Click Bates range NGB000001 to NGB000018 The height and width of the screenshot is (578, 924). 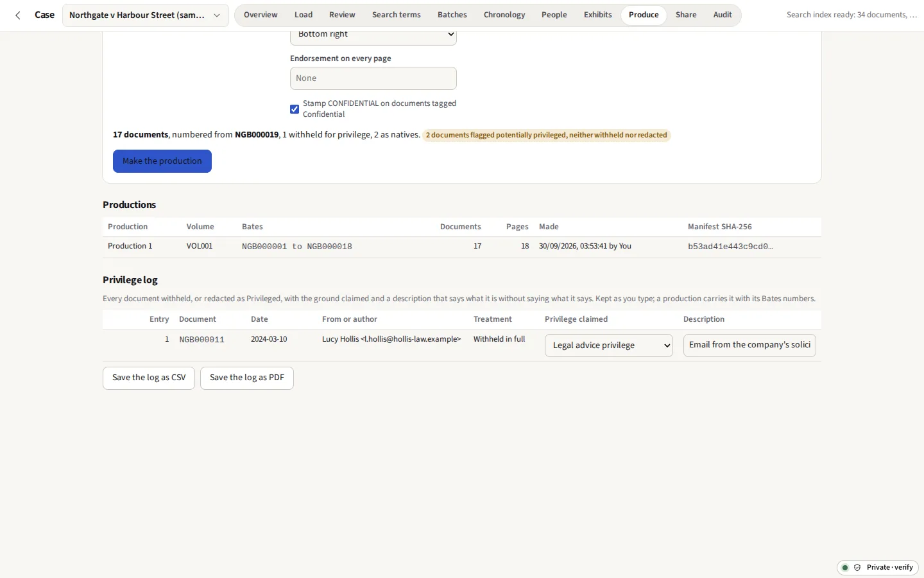[297, 247]
